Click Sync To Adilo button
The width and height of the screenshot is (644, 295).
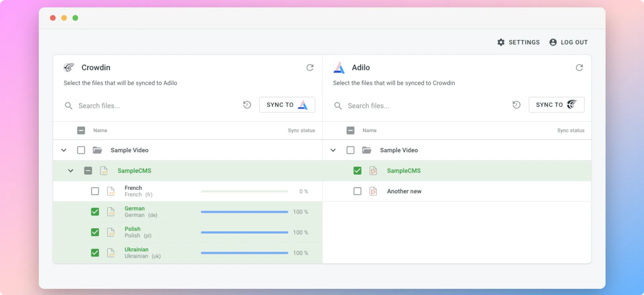pos(287,105)
